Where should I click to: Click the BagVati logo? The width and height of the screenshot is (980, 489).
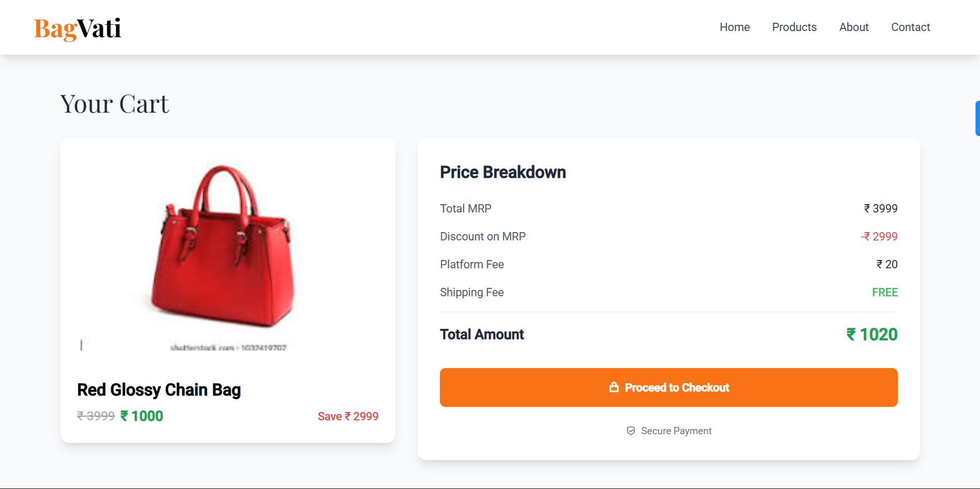point(78,28)
